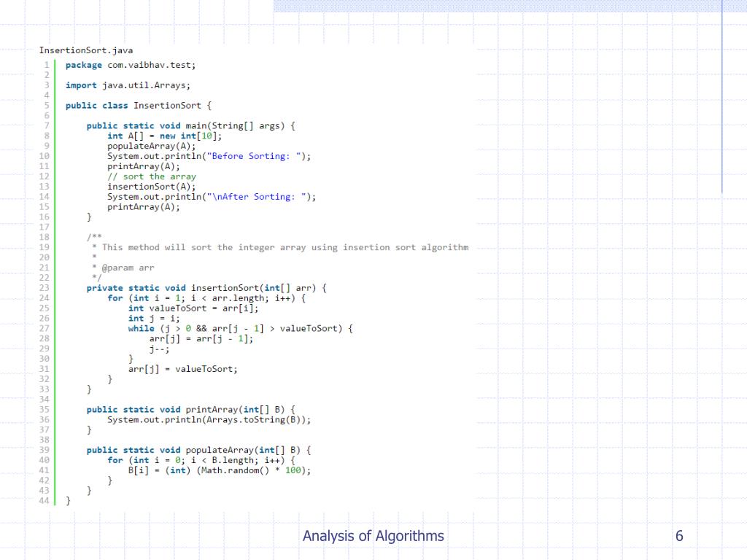This screenshot has width=747, height=560.
Task: Click 'for (int i = 1; i < arr.length; i++)' line
Action: click(206, 298)
